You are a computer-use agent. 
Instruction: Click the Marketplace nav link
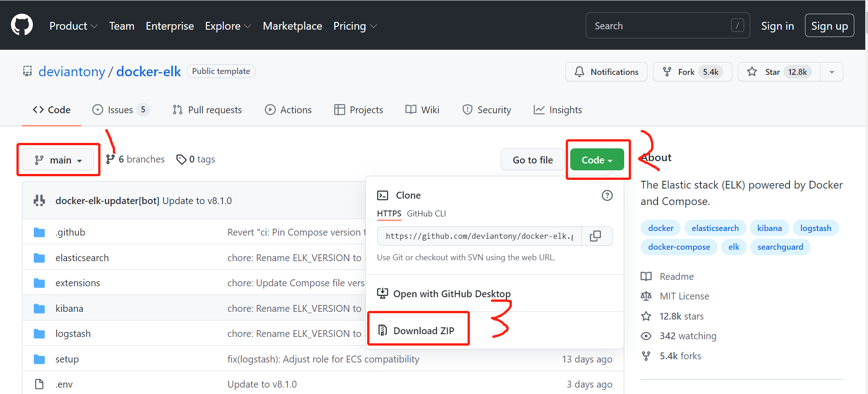click(x=292, y=26)
